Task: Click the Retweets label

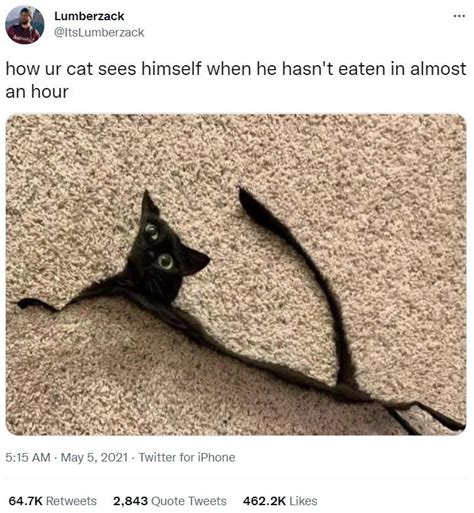Action: [71, 501]
